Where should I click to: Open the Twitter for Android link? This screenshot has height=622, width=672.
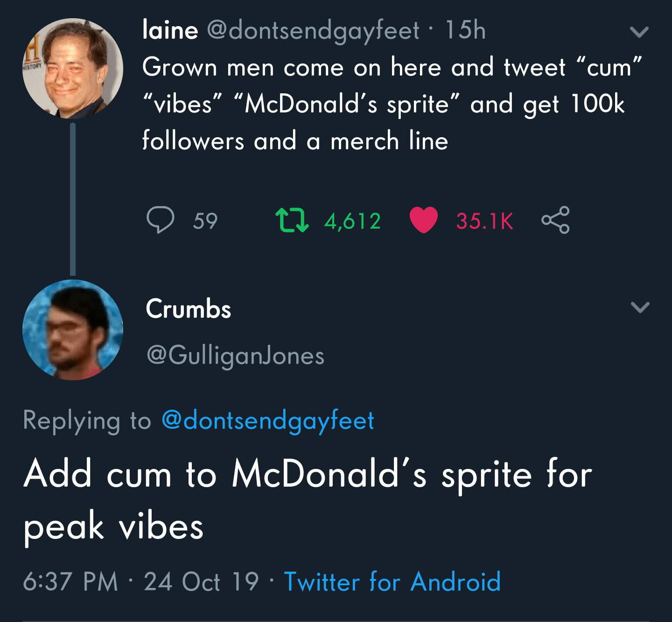coord(392,582)
